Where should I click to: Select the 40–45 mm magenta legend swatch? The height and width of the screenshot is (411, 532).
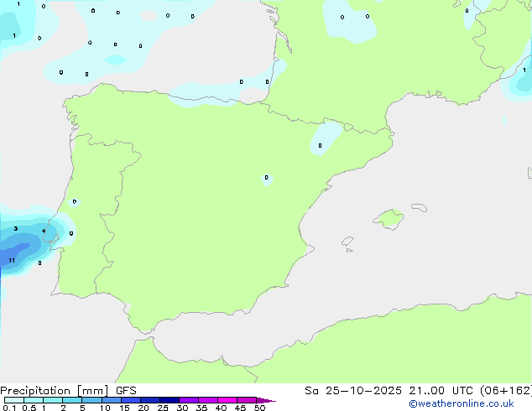point(227,400)
